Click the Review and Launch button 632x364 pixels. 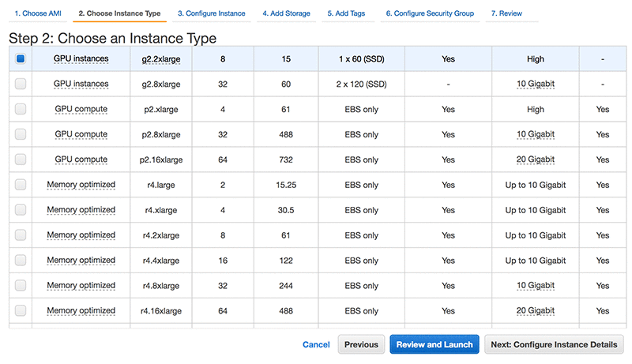coord(434,344)
